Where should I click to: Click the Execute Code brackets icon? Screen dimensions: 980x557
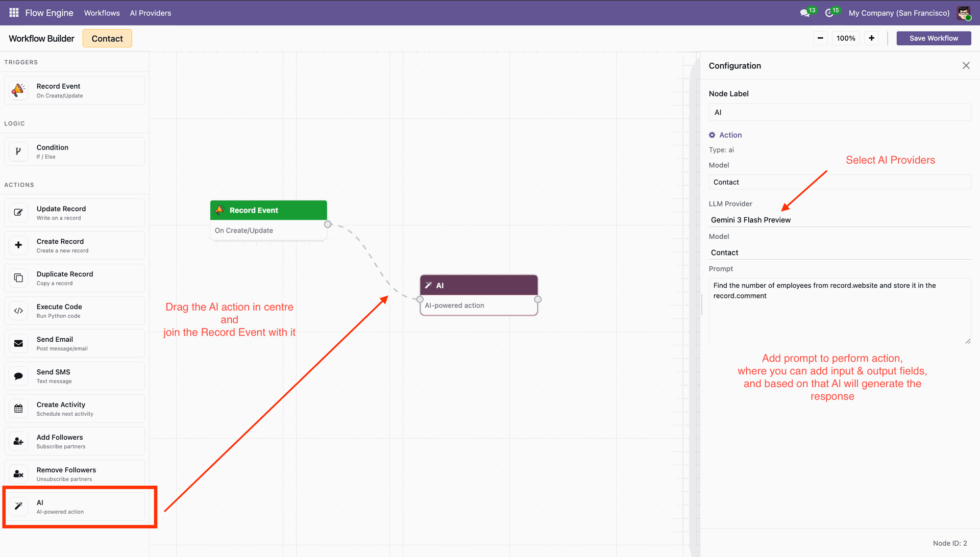point(18,311)
